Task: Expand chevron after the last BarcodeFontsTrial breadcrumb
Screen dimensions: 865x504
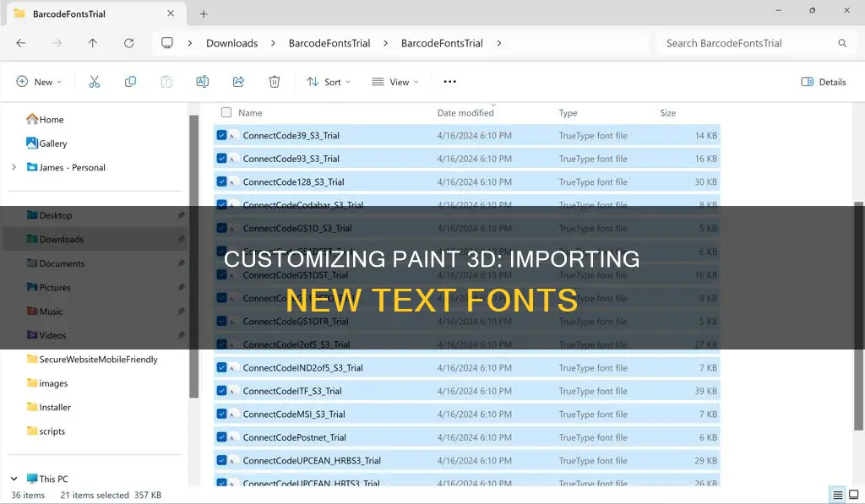Action: (x=498, y=43)
